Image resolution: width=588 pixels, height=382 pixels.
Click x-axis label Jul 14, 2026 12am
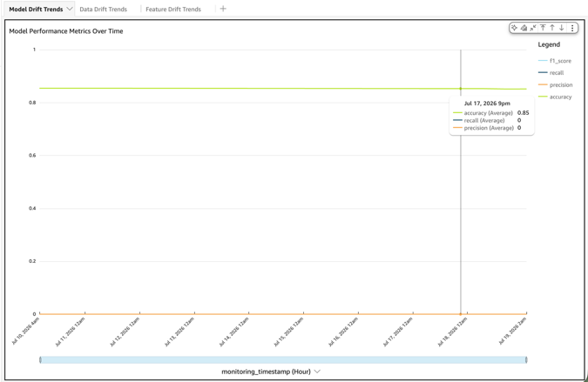(234, 332)
